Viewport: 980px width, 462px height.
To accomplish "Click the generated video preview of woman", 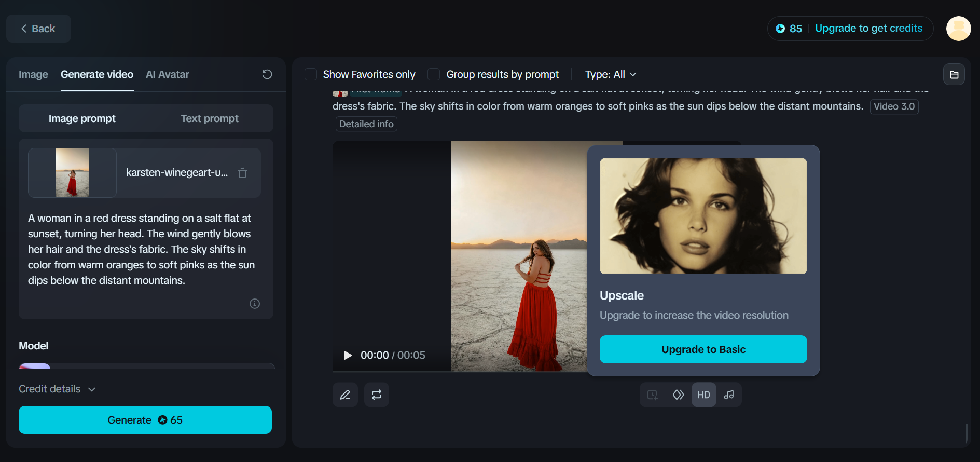I will pos(519,256).
